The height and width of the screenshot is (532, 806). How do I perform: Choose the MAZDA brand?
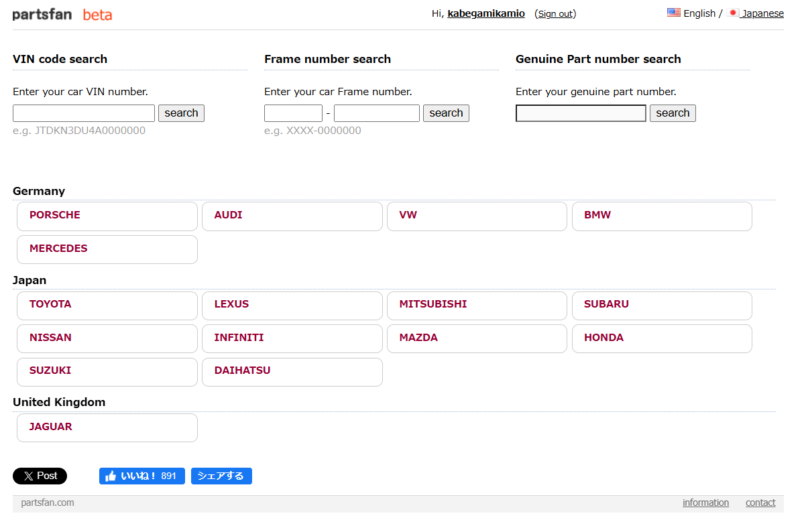477,338
